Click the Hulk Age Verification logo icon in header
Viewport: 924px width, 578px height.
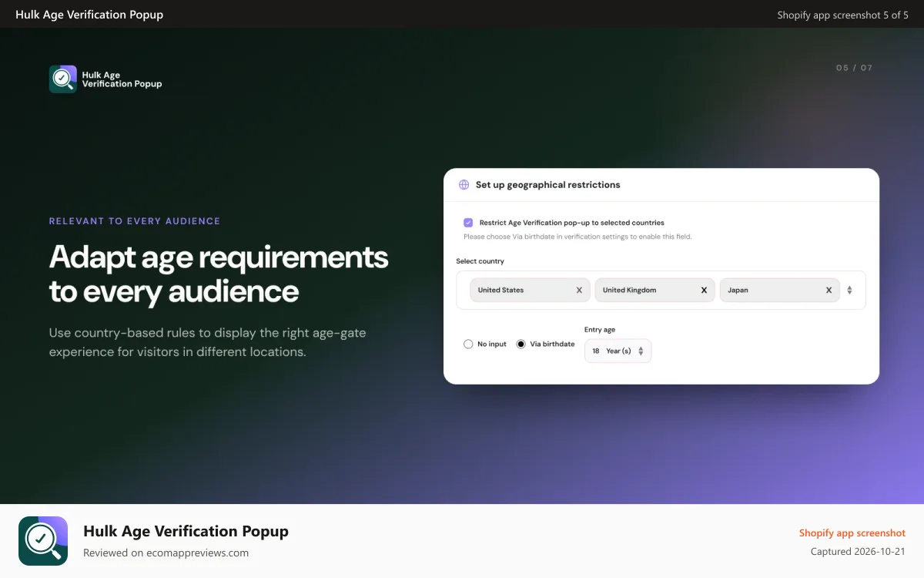click(x=63, y=79)
